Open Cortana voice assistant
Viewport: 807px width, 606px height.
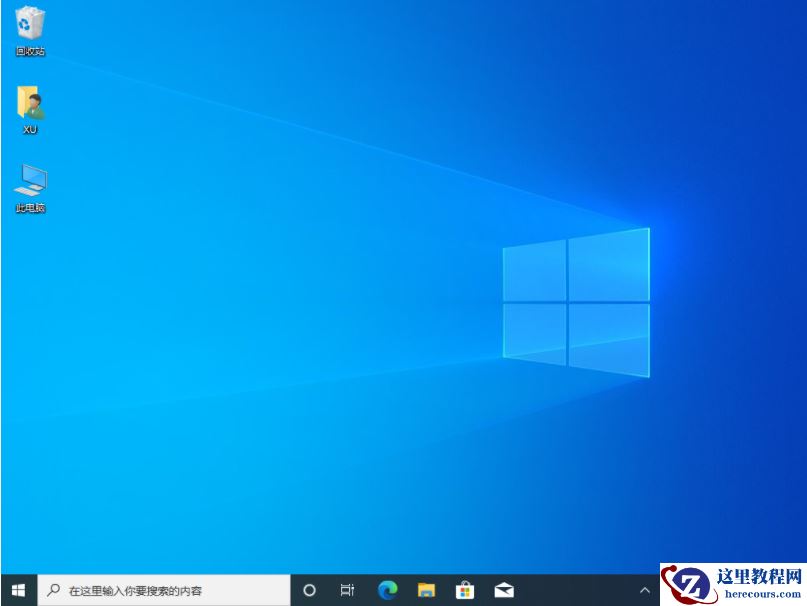click(x=309, y=589)
